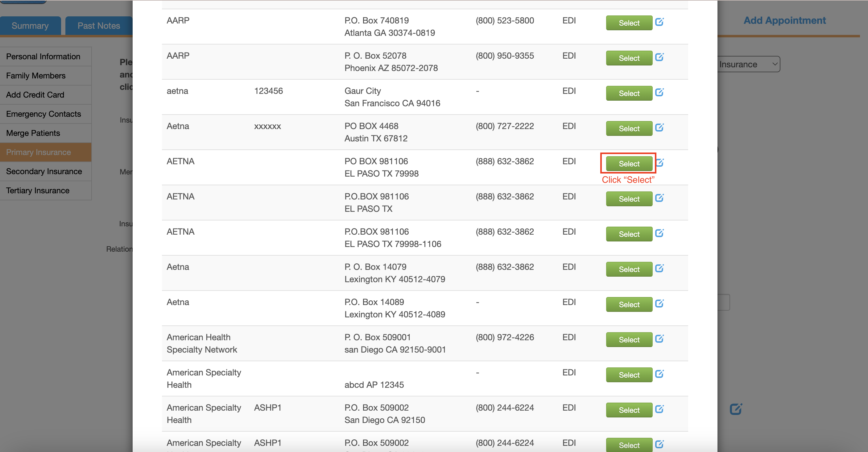The width and height of the screenshot is (868, 452).
Task: Select American Health Specialty Network
Action: tap(629, 340)
